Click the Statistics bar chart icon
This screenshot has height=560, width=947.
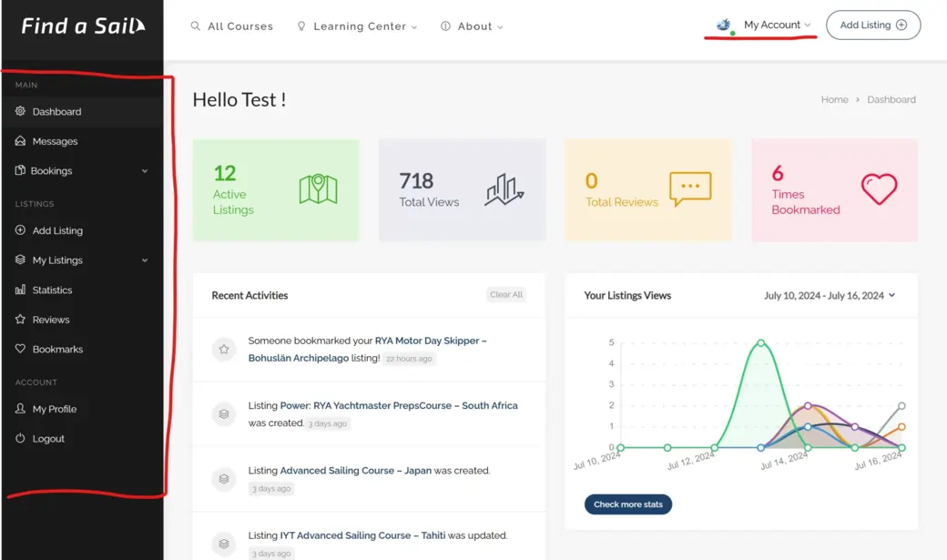[x=21, y=290]
